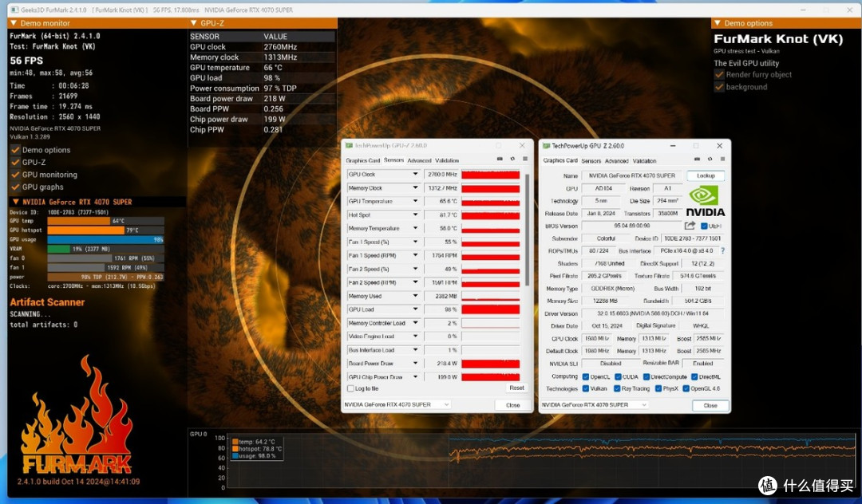Toggle the Ray Tracing checkbox
862x504 pixels.
point(617,388)
